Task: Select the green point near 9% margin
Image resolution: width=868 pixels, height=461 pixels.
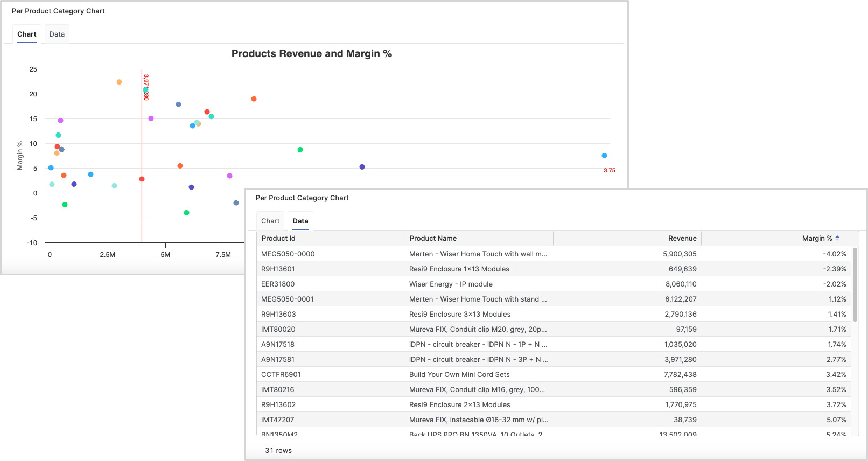Action: coord(300,150)
